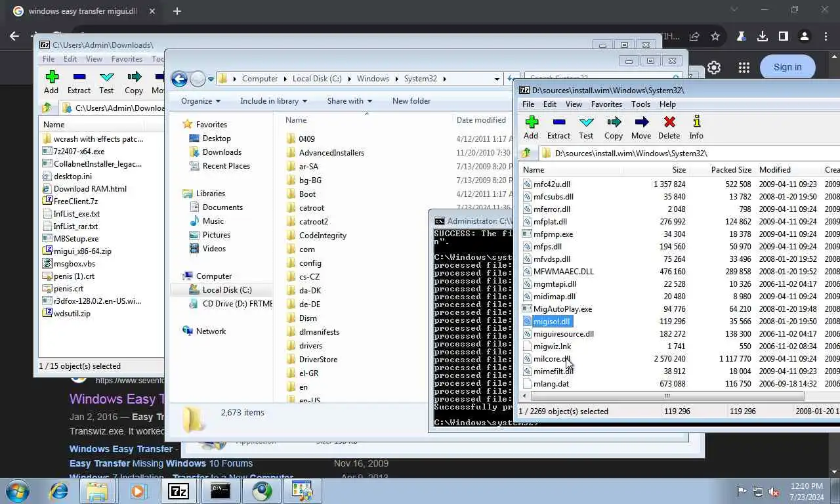Image resolution: width=840 pixels, height=504 pixels.
Task: Open Chrome three-dot menu
Action: (x=826, y=37)
